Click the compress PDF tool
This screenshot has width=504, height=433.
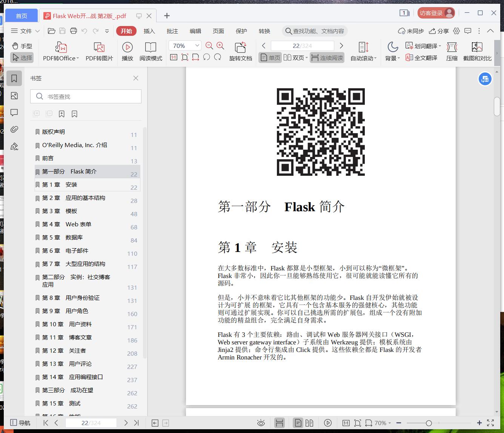coord(452,52)
